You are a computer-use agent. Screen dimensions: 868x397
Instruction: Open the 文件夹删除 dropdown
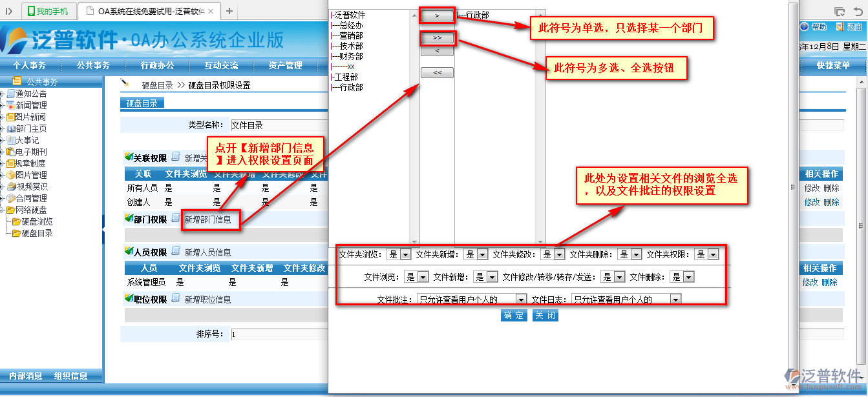pyautogui.click(x=629, y=254)
